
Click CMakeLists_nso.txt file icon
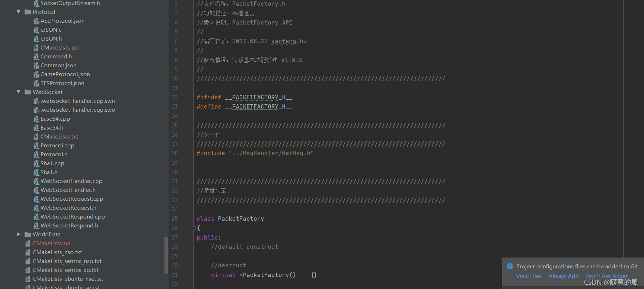click(28, 252)
